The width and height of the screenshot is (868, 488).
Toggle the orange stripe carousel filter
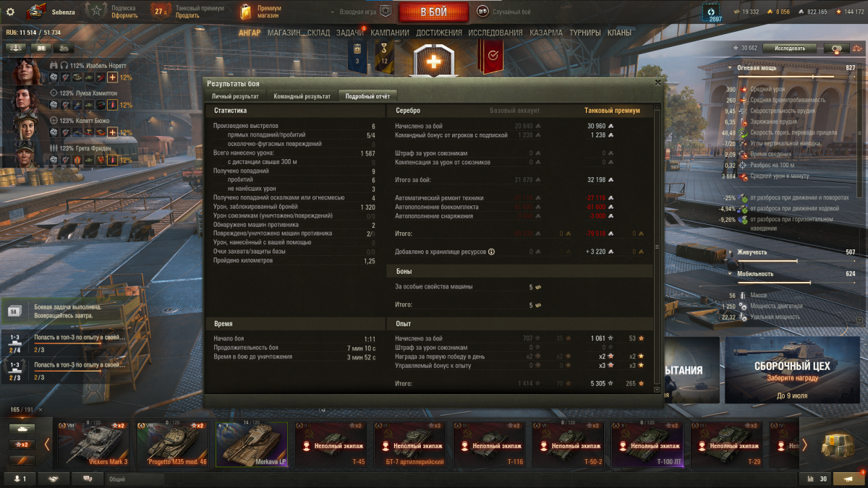22,459
